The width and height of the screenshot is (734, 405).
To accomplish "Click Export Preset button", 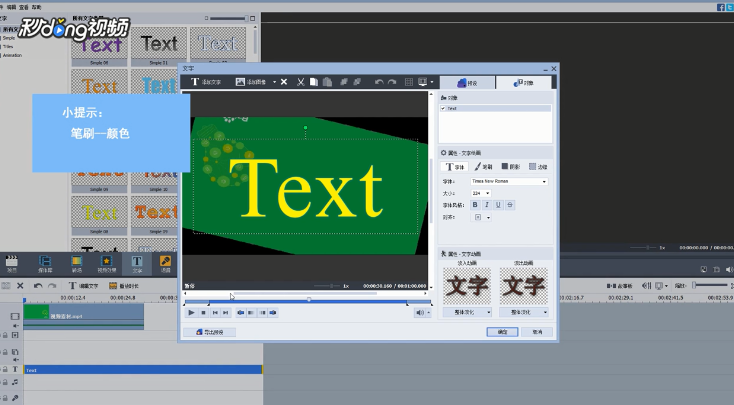I will [209, 332].
